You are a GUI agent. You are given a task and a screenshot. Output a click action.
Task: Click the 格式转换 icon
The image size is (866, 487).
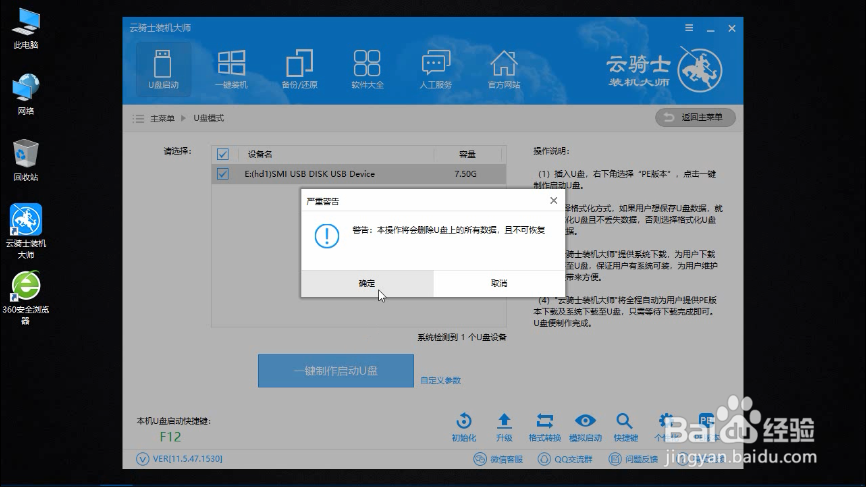(545, 427)
